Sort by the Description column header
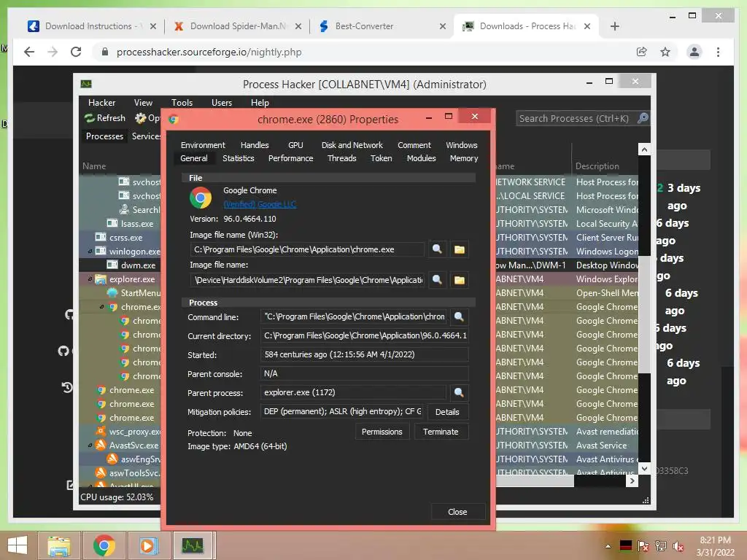This screenshot has width=747, height=560. pyautogui.click(x=597, y=166)
